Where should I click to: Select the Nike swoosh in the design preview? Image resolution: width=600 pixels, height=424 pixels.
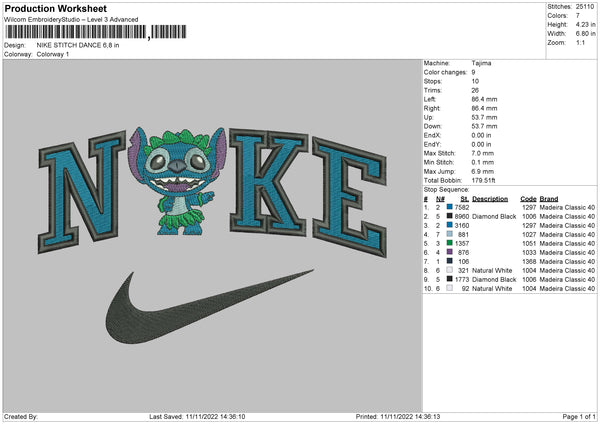coord(210,307)
